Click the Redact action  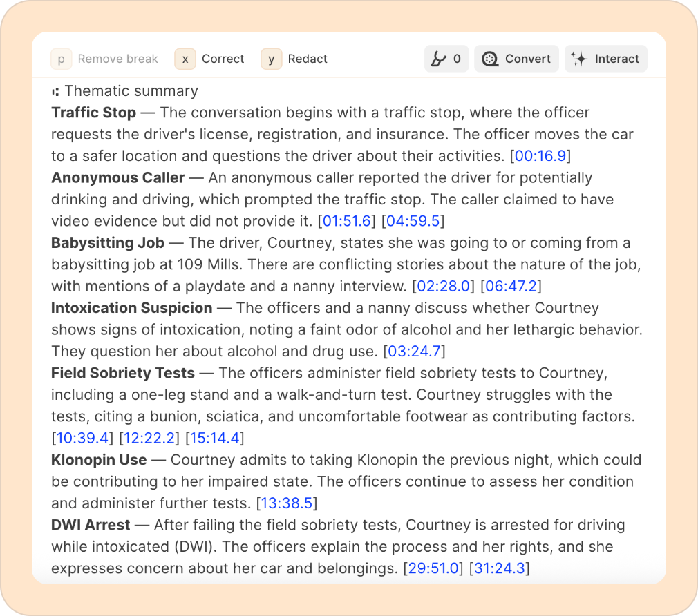[308, 59]
